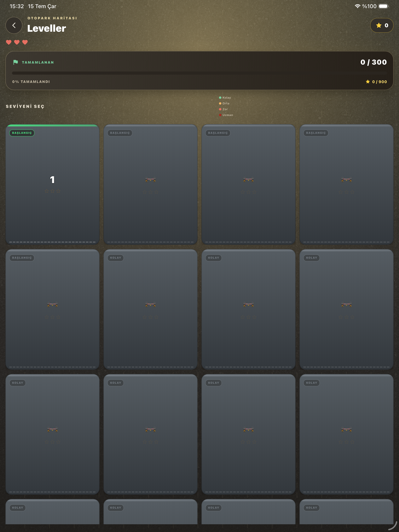This screenshot has height=532, width=399.
Task: Select the '0 / 300' completed count
Action: click(x=373, y=62)
